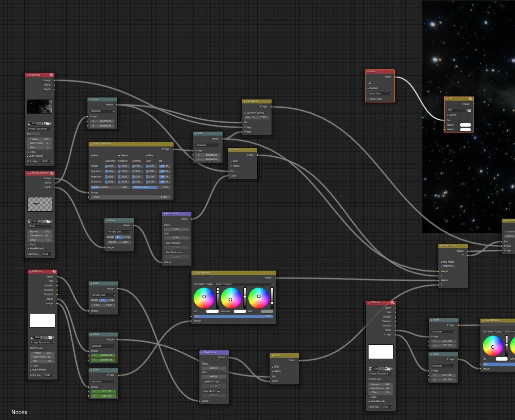Click fake user shield icon in V3-0001_0000 node
Screen dimensions: 515x420
[43, 221]
